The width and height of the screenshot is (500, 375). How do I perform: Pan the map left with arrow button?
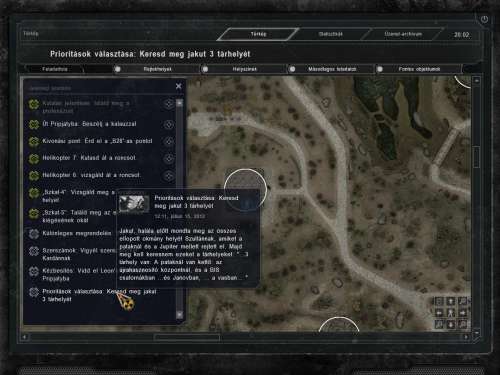pos(439,313)
